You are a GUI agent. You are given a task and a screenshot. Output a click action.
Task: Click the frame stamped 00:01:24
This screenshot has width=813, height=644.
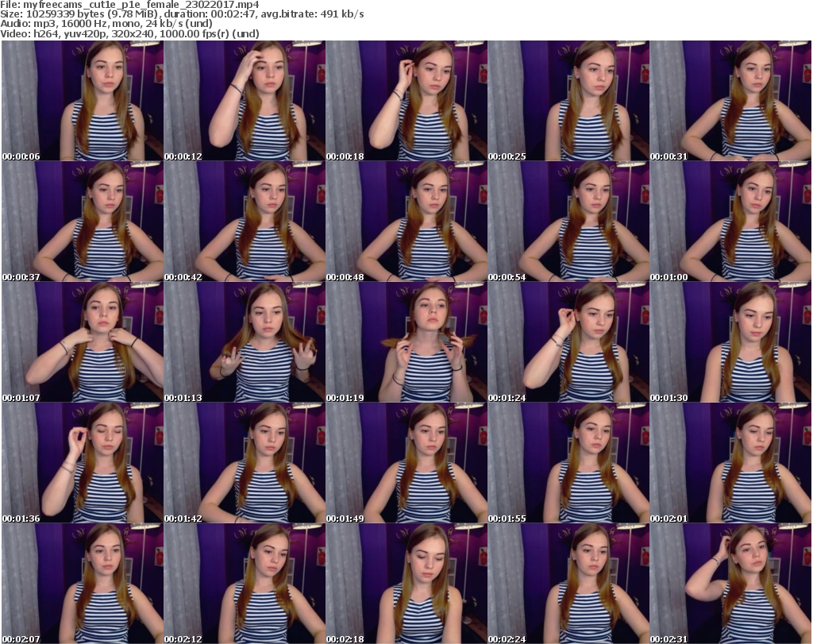coord(568,342)
